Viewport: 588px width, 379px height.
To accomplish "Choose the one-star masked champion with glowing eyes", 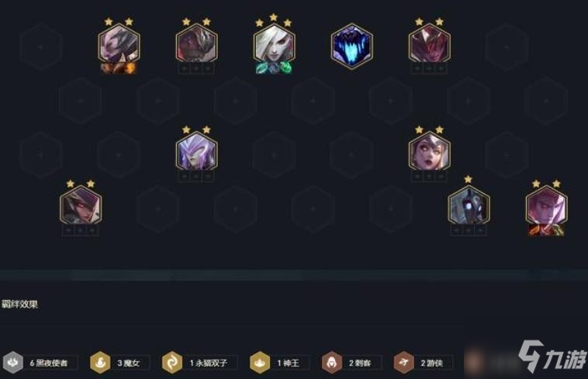I will [469, 205].
